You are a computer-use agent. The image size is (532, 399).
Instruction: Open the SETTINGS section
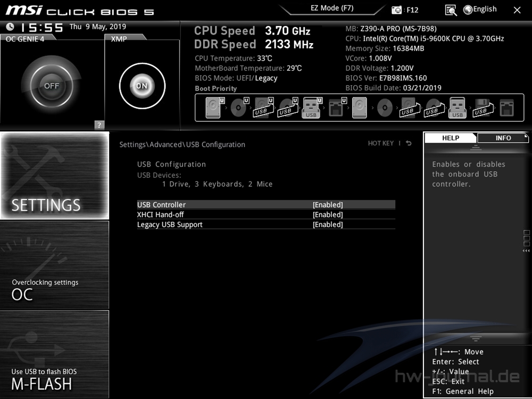pos(55,176)
